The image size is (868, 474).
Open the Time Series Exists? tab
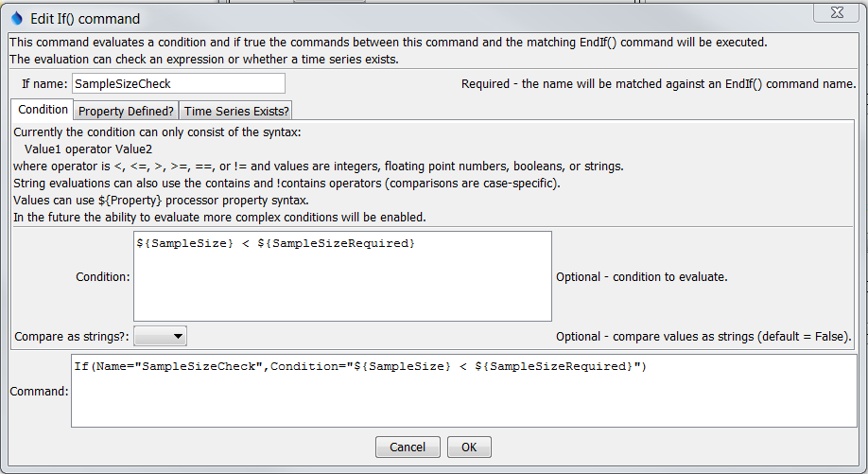[x=236, y=112]
